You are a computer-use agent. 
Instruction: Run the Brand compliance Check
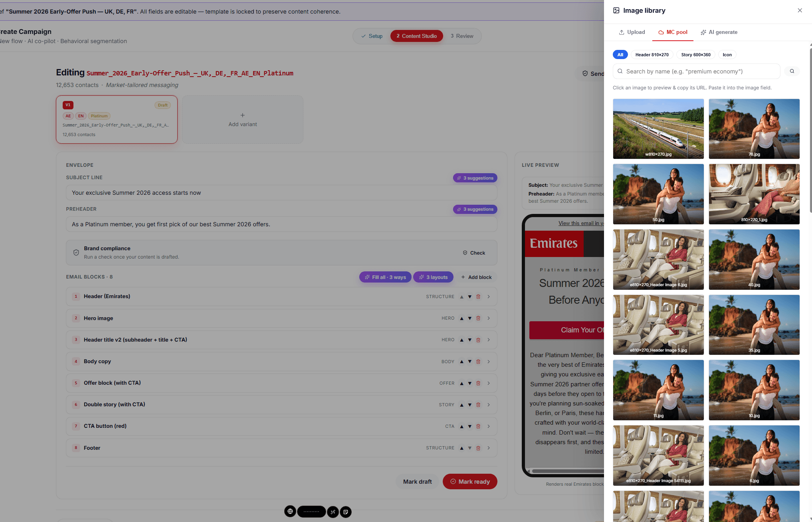click(x=474, y=253)
